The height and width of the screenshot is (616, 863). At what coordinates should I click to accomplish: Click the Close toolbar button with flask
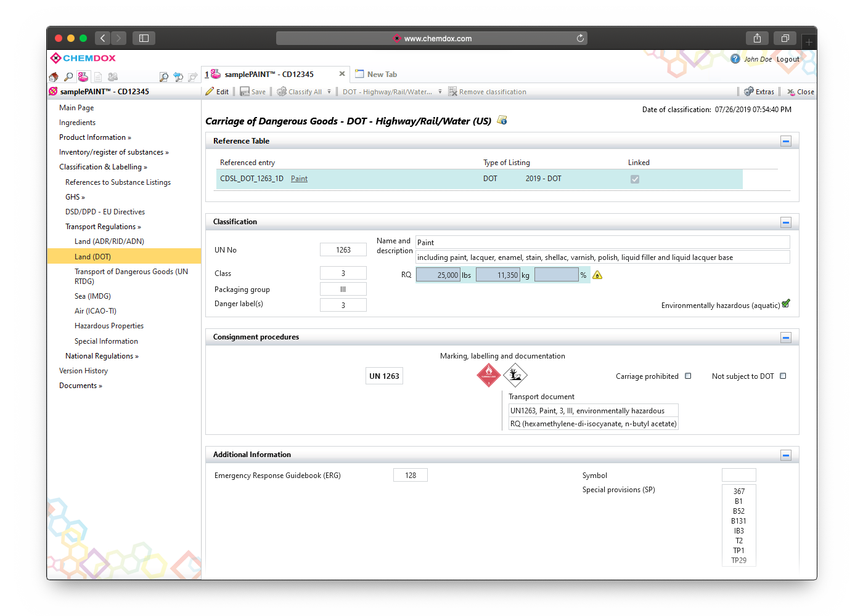point(800,92)
